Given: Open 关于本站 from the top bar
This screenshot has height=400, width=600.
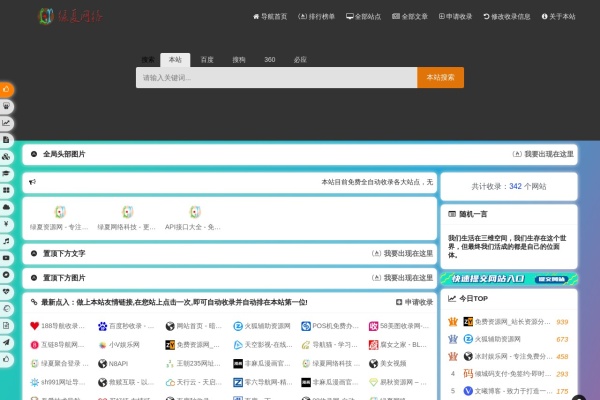Looking at the screenshot, I should [558, 17].
